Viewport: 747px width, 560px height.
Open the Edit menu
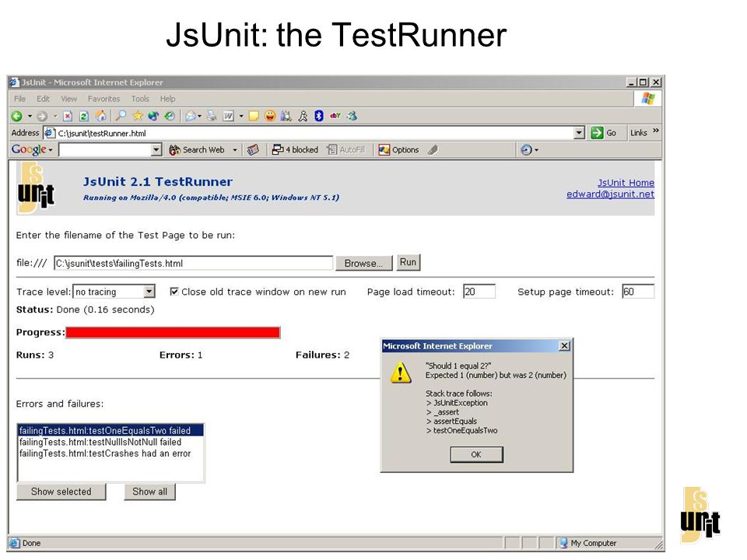coord(43,99)
